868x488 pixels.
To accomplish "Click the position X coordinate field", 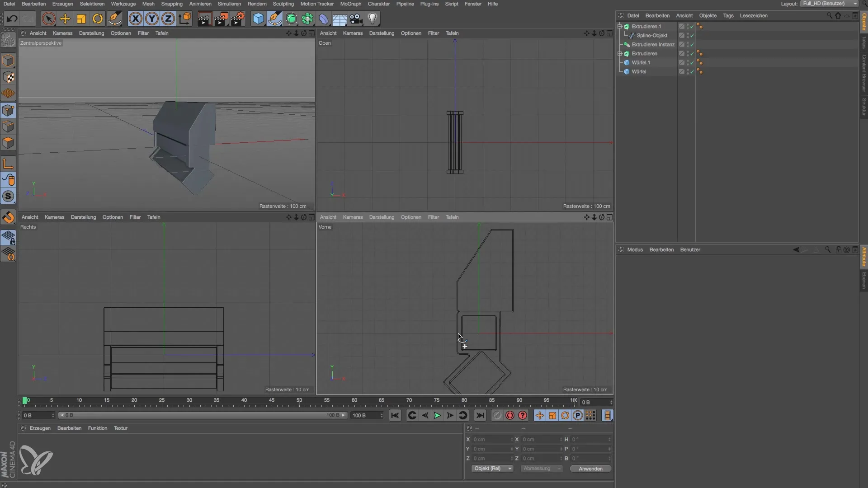I will [492, 439].
